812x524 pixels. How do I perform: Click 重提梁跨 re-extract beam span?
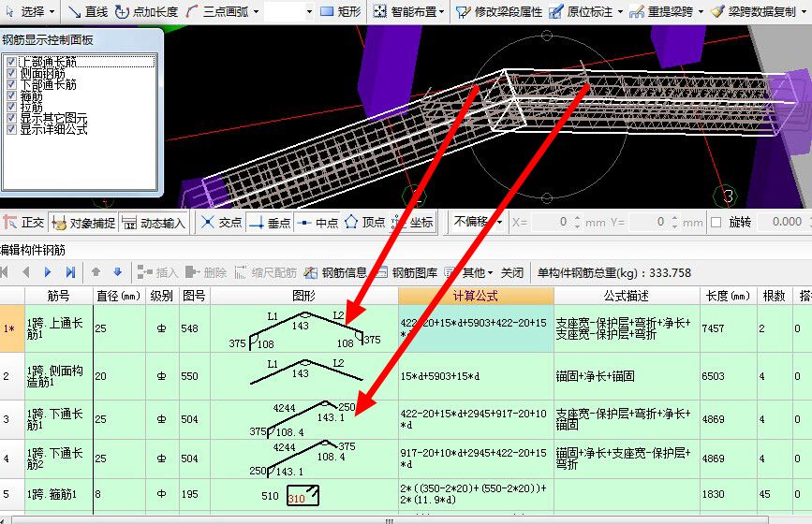(x=661, y=11)
